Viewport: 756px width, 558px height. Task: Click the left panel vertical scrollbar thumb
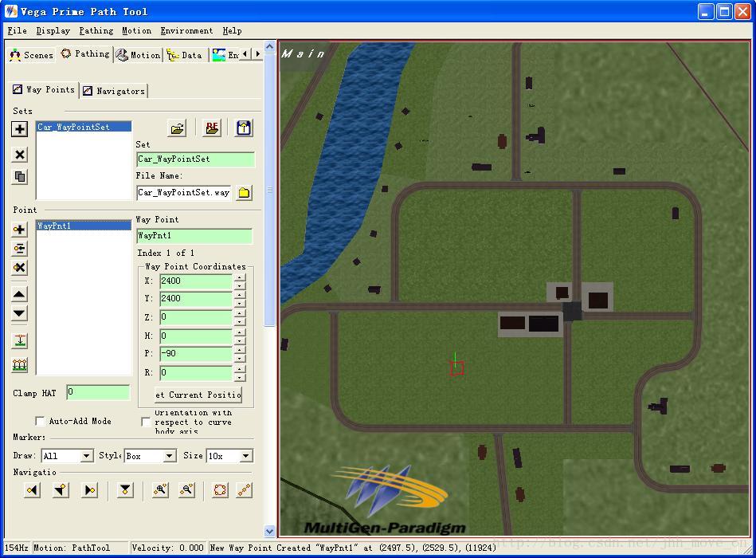[x=269, y=190]
